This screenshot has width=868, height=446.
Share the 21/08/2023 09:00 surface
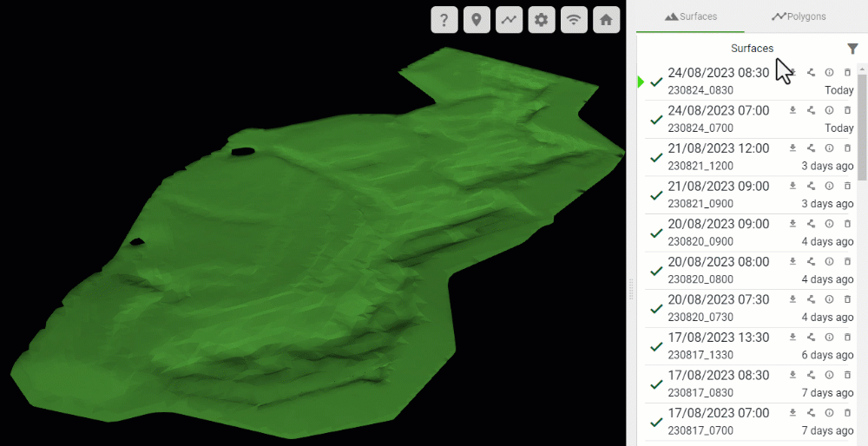(811, 186)
